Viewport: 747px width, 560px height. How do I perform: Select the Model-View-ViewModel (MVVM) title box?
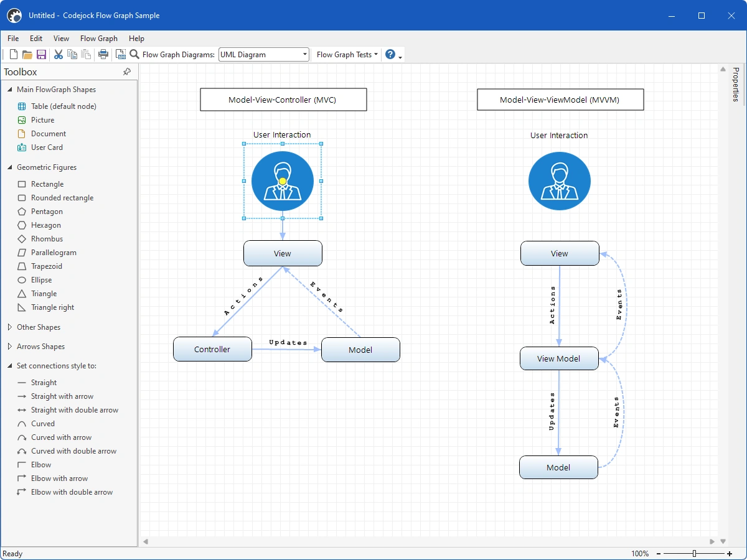pyautogui.click(x=560, y=100)
